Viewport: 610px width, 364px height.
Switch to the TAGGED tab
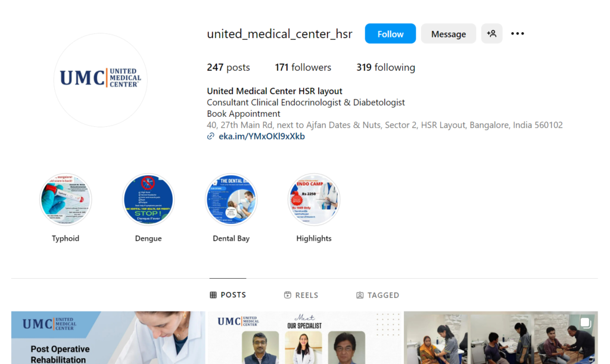coord(378,295)
